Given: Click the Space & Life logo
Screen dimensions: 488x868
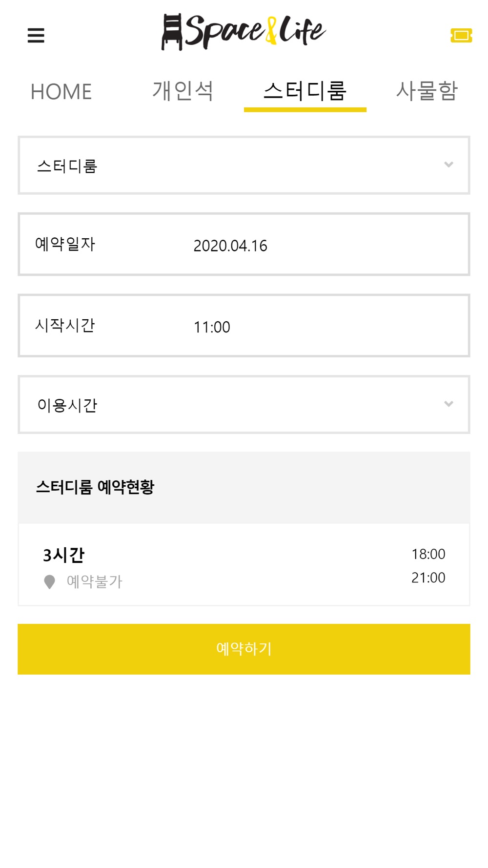Looking at the screenshot, I should tap(244, 32).
